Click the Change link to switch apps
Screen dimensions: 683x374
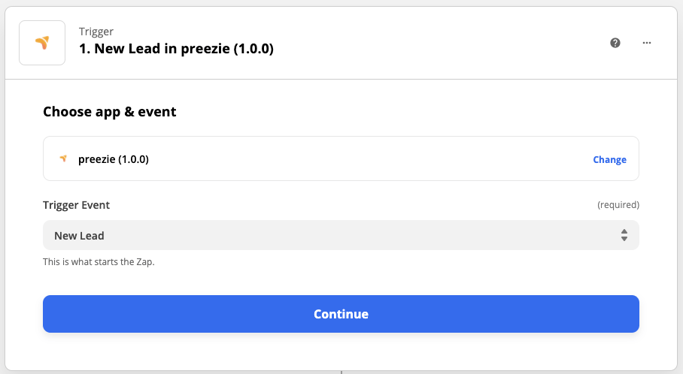click(609, 160)
